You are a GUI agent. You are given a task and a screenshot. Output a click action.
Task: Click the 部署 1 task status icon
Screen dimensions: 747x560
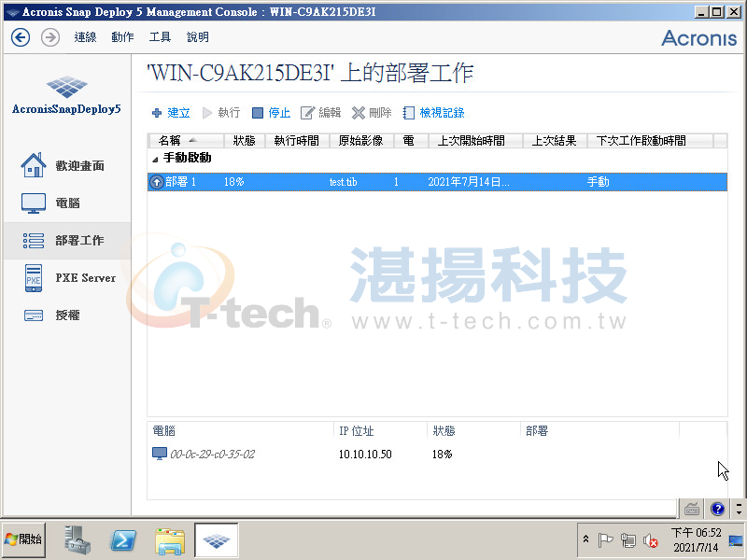157,182
